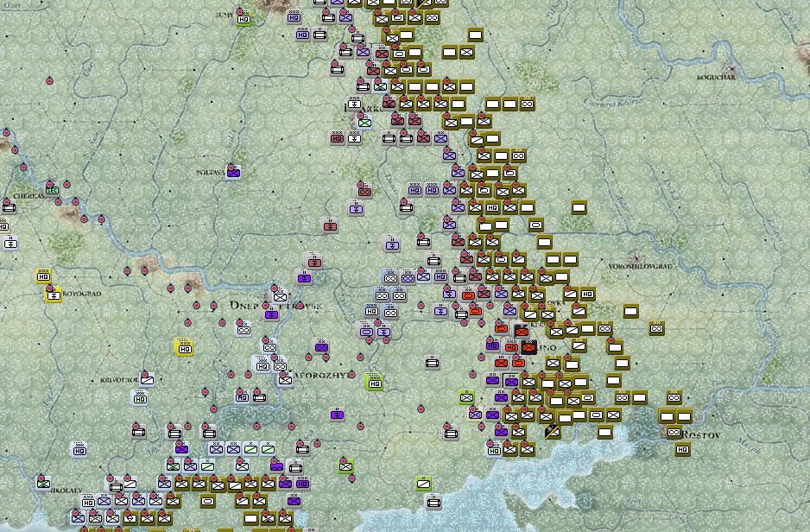The image size is (810, 532).
Task: Select black diagonal-striped Soviet counter near the bay
Action: (552, 431)
